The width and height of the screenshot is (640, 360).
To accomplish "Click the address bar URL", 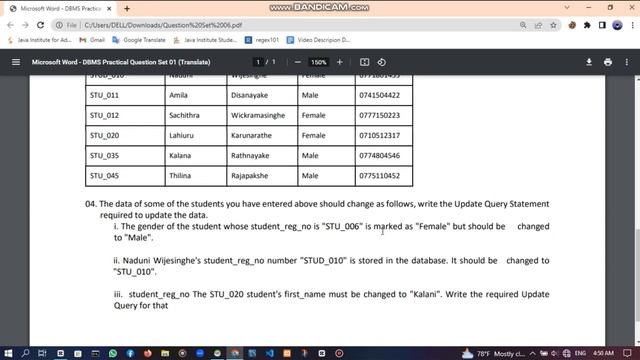I will [x=163, y=25].
